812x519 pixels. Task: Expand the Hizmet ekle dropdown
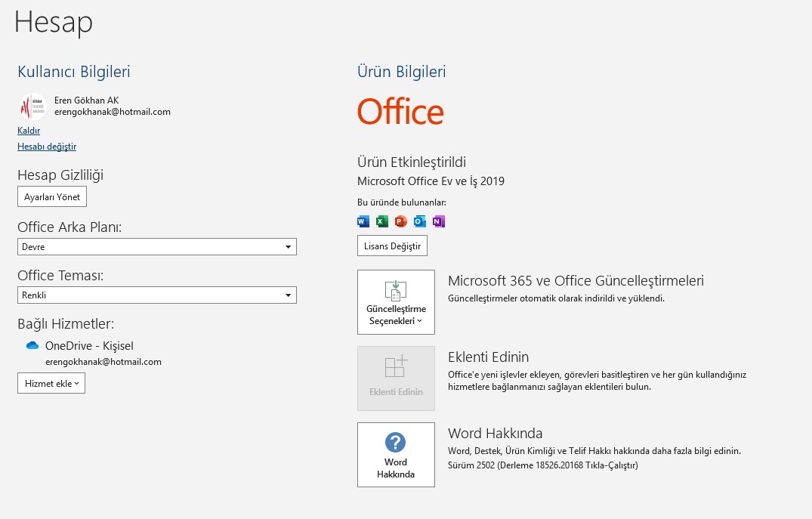point(51,383)
